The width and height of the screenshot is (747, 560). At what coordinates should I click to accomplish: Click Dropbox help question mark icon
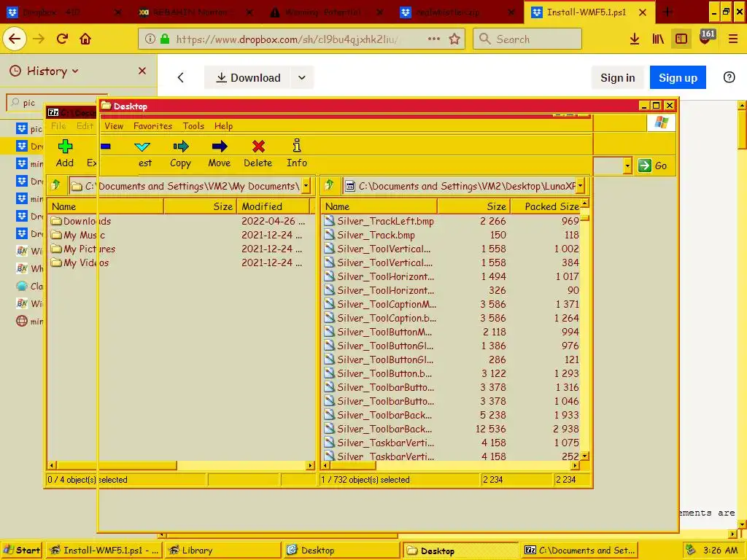(729, 77)
